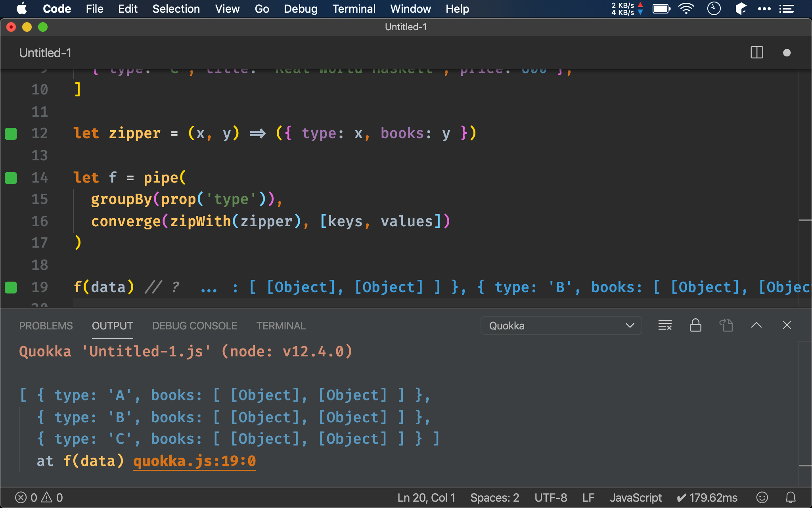The width and height of the screenshot is (812, 508).
Task: Click the editor vertical scrollbar marker
Action: pos(805,220)
